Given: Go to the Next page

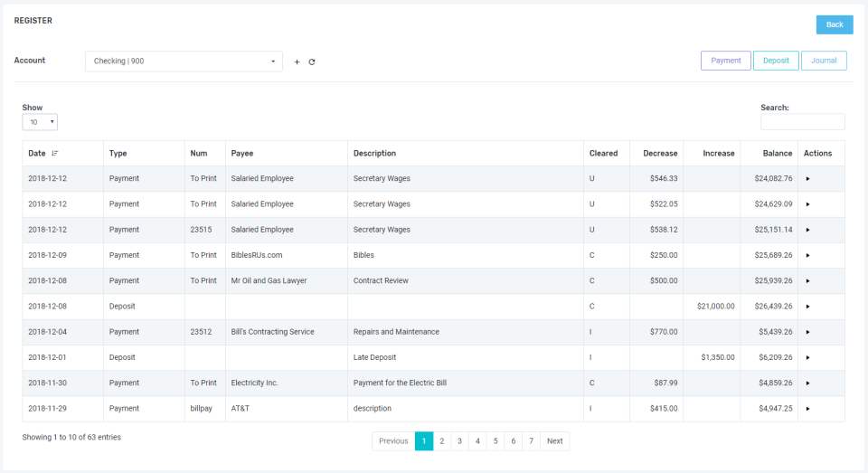Looking at the screenshot, I should [554, 440].
